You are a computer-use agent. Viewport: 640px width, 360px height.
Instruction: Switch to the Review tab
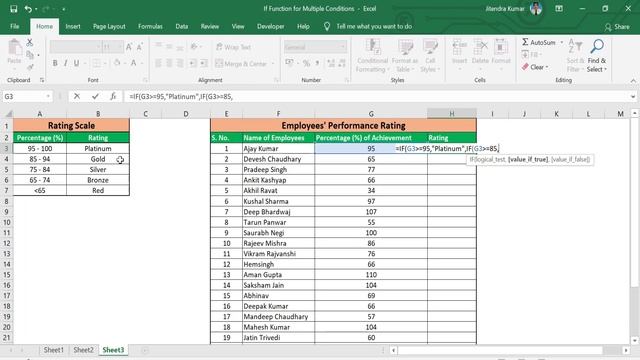[x=210, y=26]
